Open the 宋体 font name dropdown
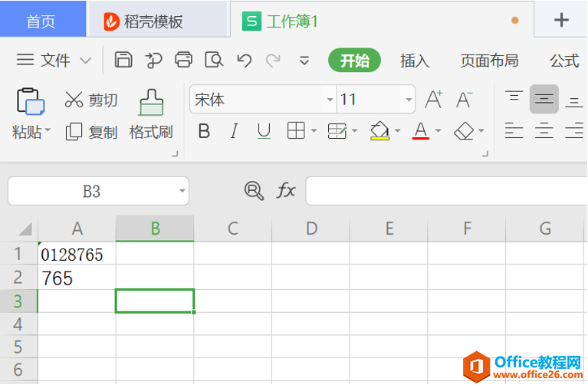588x388 pixels. coord(330,100)
